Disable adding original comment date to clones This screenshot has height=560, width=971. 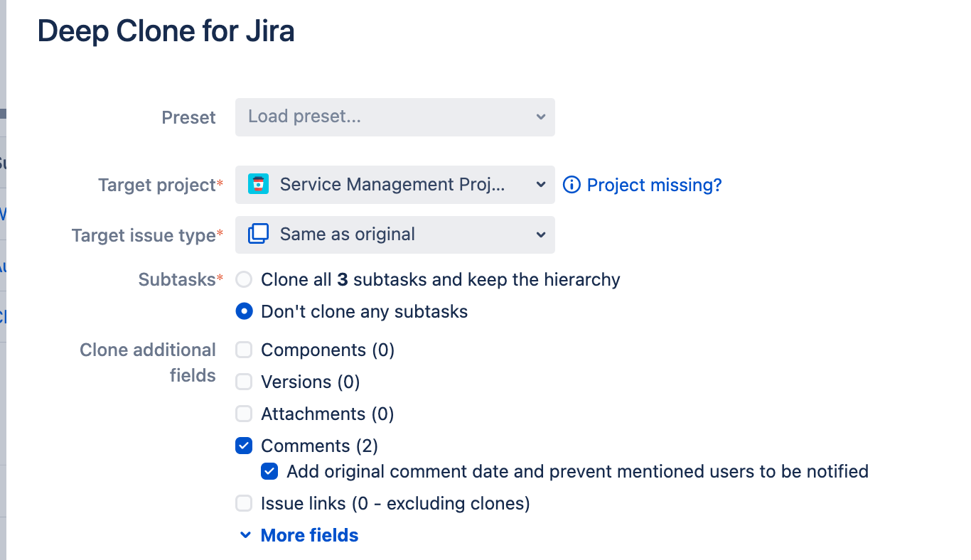[269, 471]
